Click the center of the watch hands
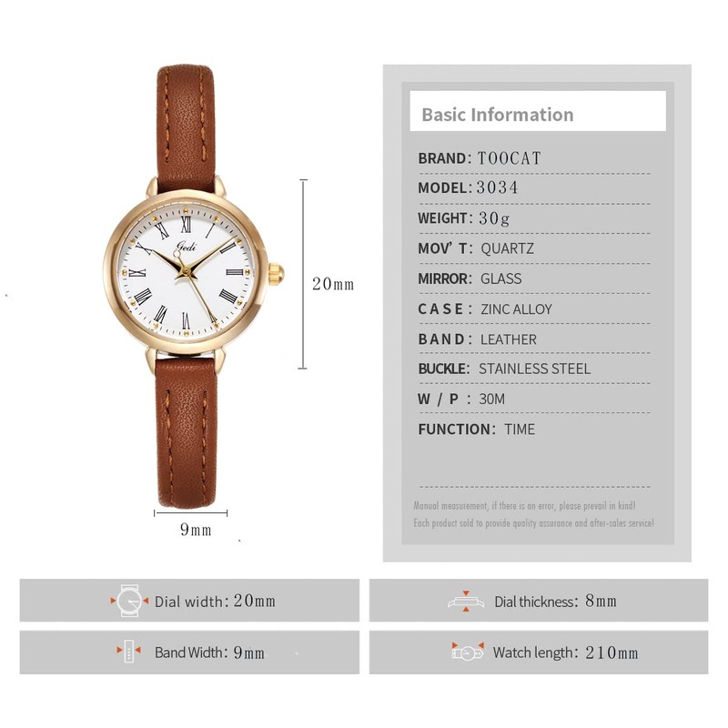728x728 pixels. [186, 272]
